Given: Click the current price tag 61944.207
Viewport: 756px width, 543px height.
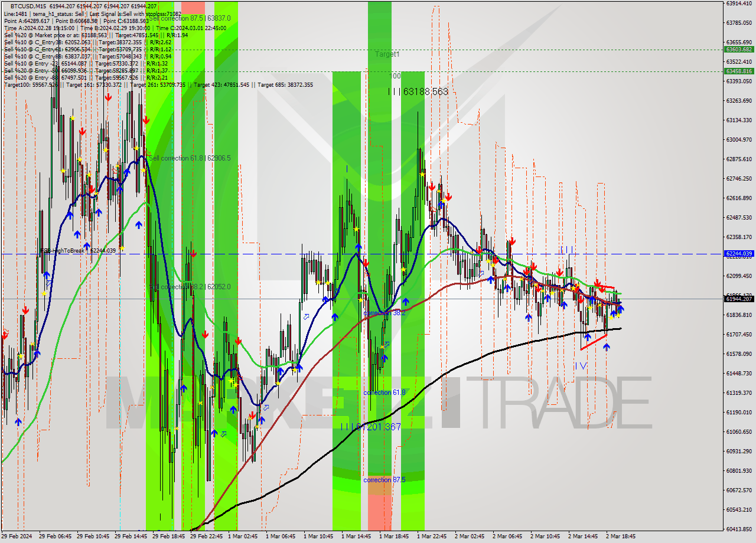Looking at the screenshot, I should click(738, 299).
